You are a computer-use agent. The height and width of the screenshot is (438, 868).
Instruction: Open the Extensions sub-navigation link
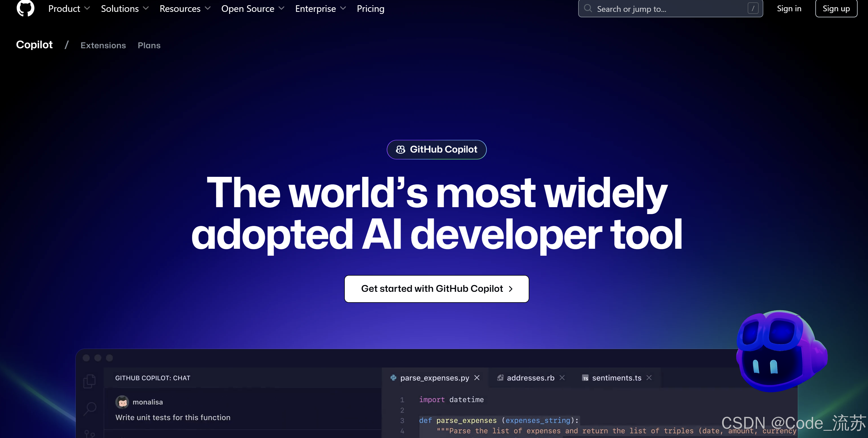tap(103, 45)
